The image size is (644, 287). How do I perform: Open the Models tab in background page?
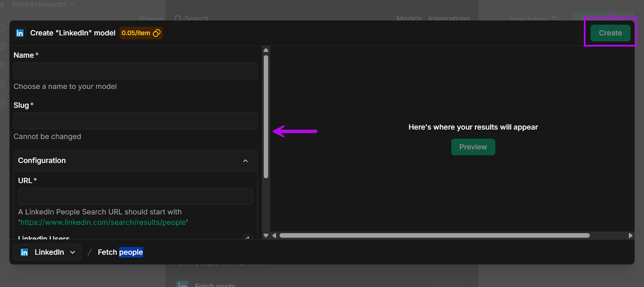click(409, 18)
